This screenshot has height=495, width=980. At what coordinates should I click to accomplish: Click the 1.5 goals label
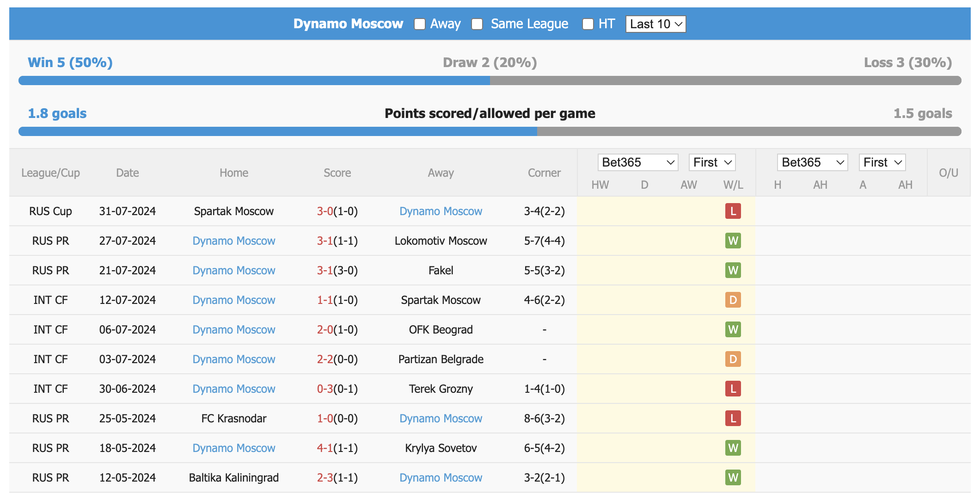[x=923, y=113]
